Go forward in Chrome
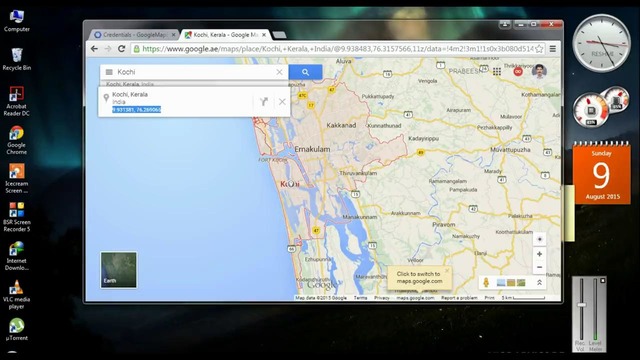The width and height of the screenshot is (640, 360). 108,49
